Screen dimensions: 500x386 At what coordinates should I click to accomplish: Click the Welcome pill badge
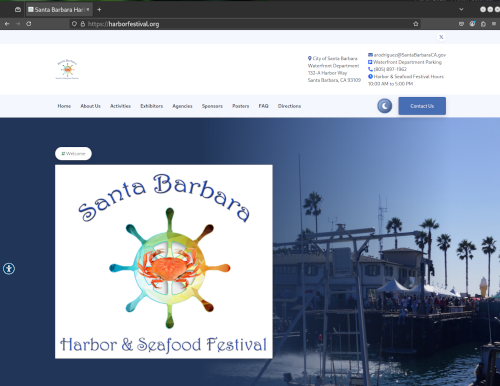click(73, 153)
